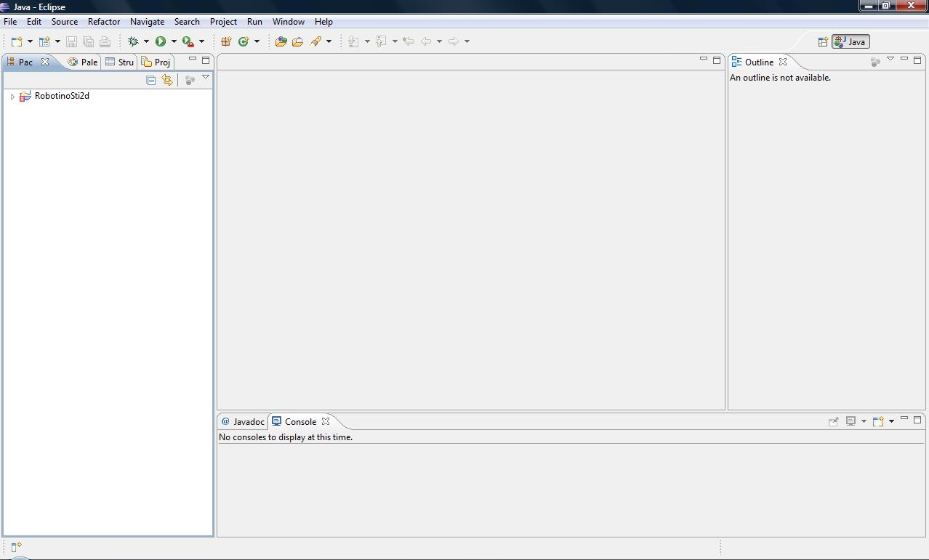
Task: Click the Open Type toolbar icon
Action: point(281,41)
